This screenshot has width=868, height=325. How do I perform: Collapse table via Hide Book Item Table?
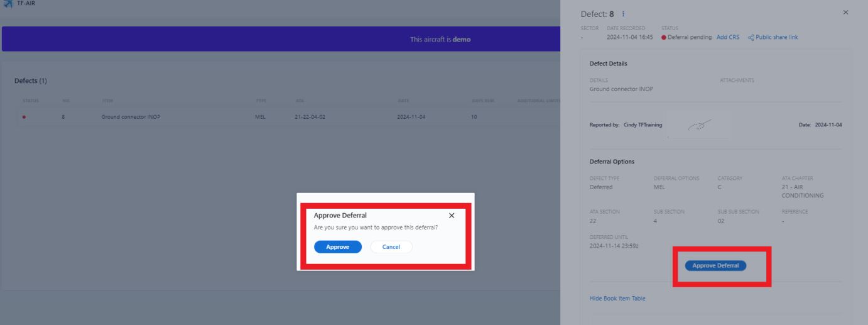[617, 298]
